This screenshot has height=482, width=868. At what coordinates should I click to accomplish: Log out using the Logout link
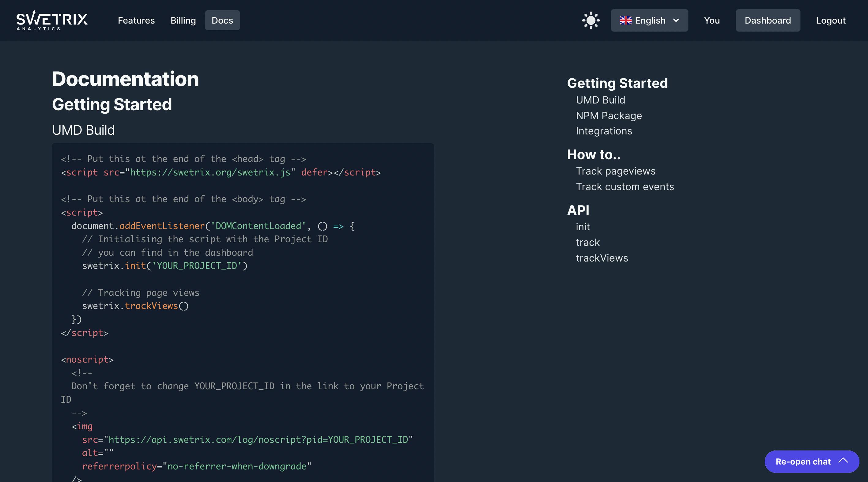(831, 21)
